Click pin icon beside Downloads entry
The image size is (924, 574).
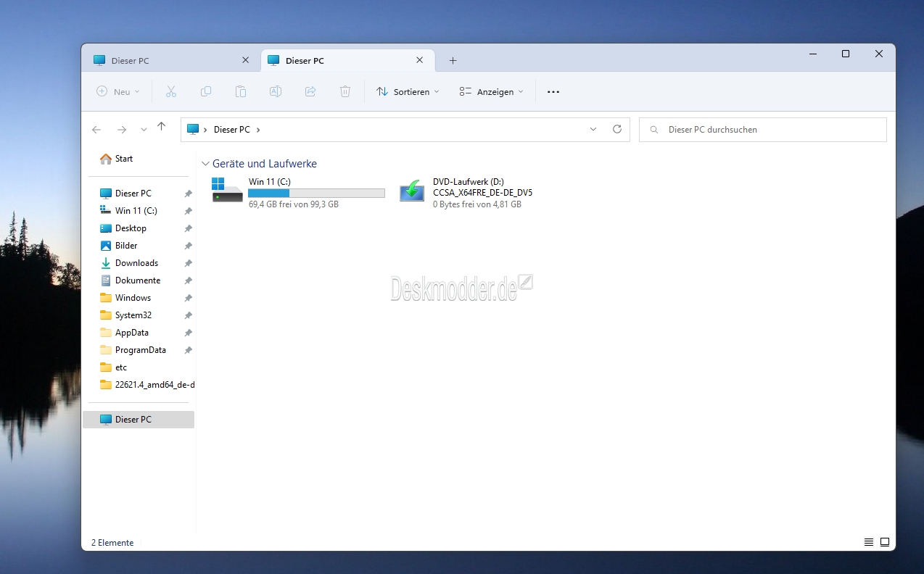pos(188,263)
